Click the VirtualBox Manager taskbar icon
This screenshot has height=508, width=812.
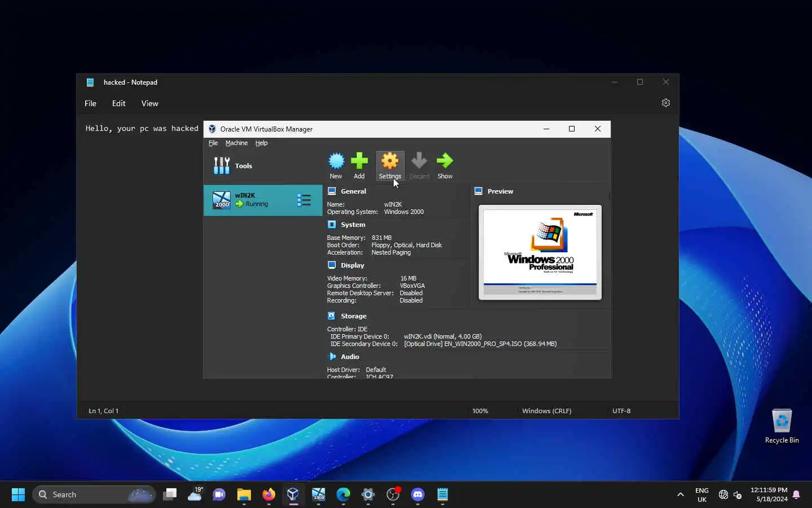293,494
